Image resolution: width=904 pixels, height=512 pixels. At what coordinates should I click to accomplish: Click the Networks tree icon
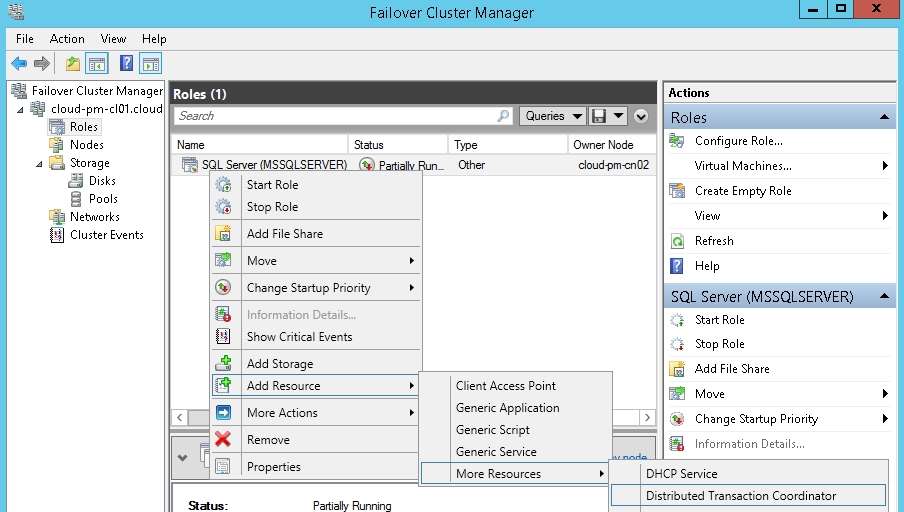tap(56, 217)
